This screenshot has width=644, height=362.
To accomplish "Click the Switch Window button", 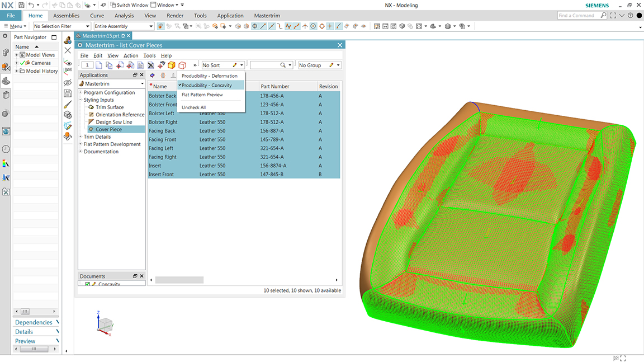I will (129, 5).
